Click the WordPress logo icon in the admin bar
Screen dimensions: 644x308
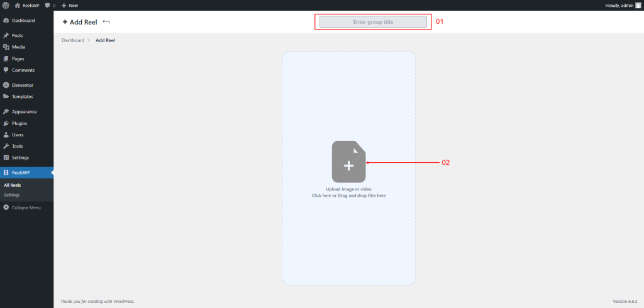tap(6, 5)
